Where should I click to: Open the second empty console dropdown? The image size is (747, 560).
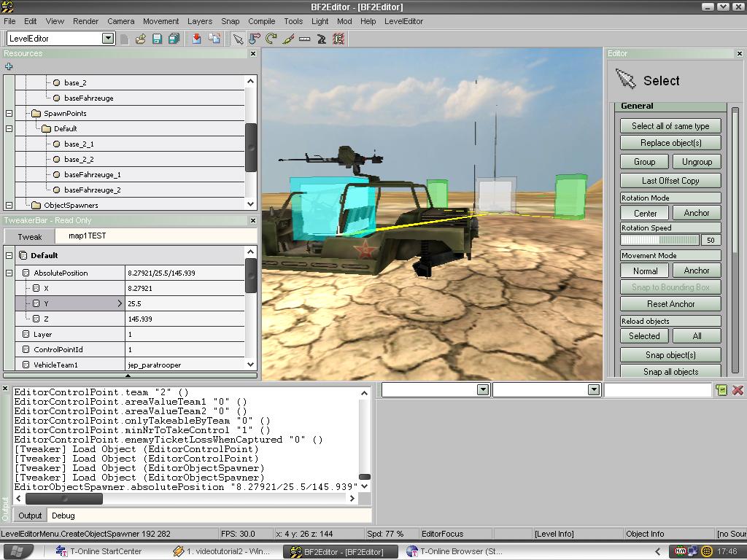coord(594,390)
